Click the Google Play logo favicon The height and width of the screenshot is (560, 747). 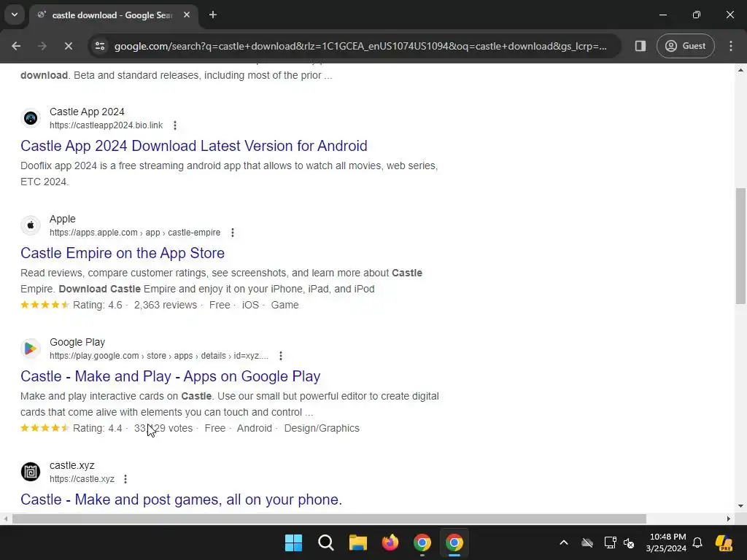(31, 349)
